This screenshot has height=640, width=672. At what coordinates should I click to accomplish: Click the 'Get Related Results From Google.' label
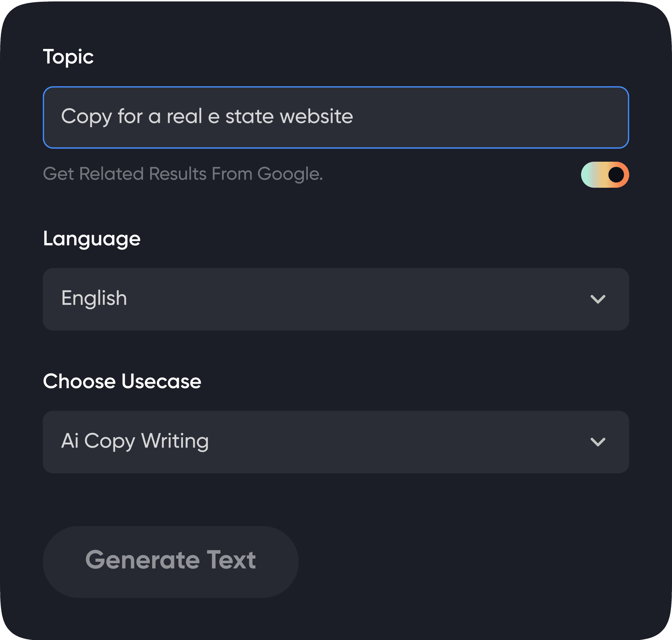tap(183, 174)
